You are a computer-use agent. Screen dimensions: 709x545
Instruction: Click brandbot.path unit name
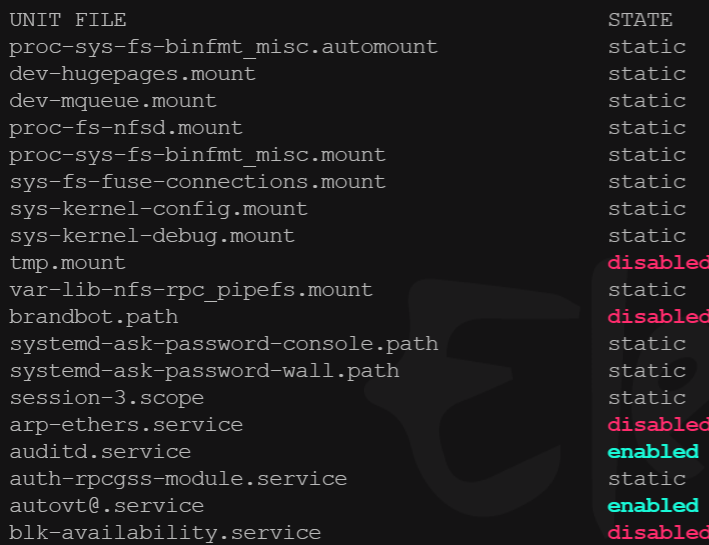[x=94, y=317]
